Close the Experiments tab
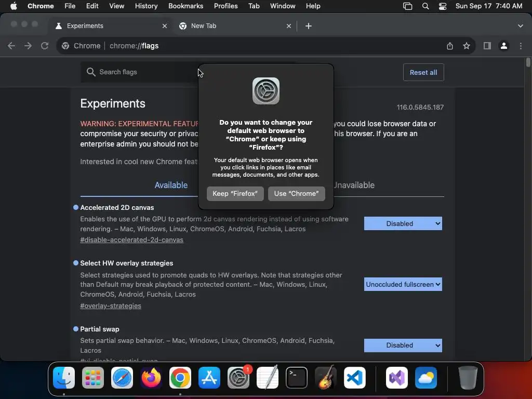 point(165,26)
